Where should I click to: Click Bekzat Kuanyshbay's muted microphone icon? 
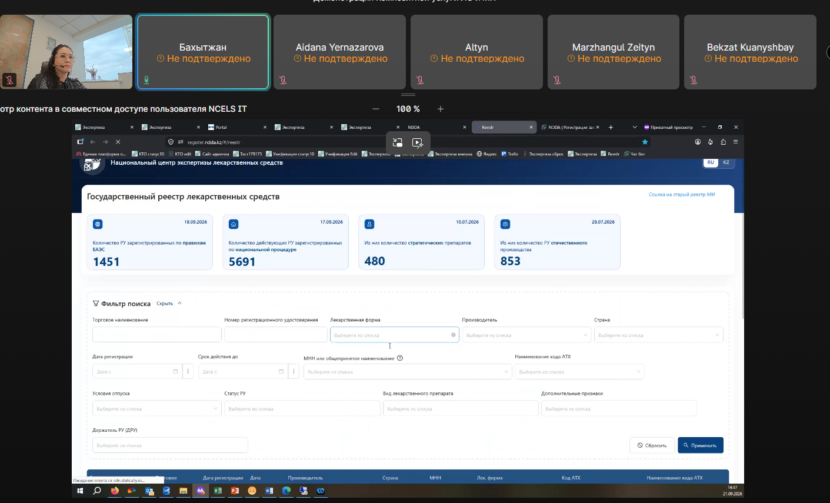[x=693, y=80]
